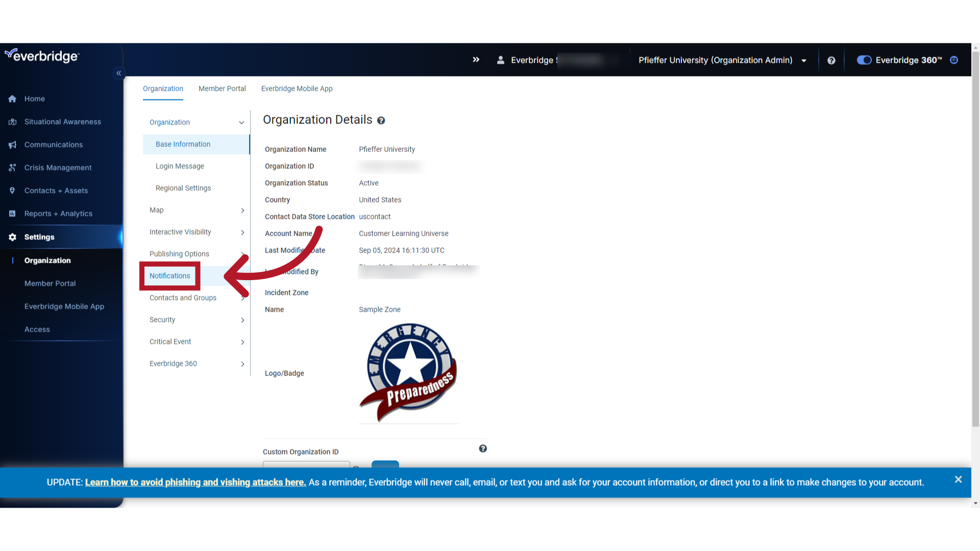Open Reports + Analytics chart icon

point(12,213)
